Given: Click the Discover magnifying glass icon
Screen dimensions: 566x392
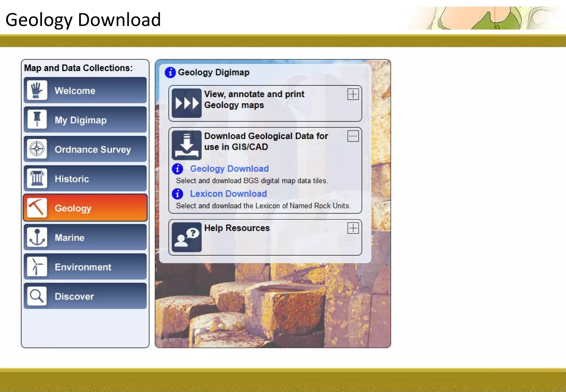Looking at the screenshot, I should [37, 296].
